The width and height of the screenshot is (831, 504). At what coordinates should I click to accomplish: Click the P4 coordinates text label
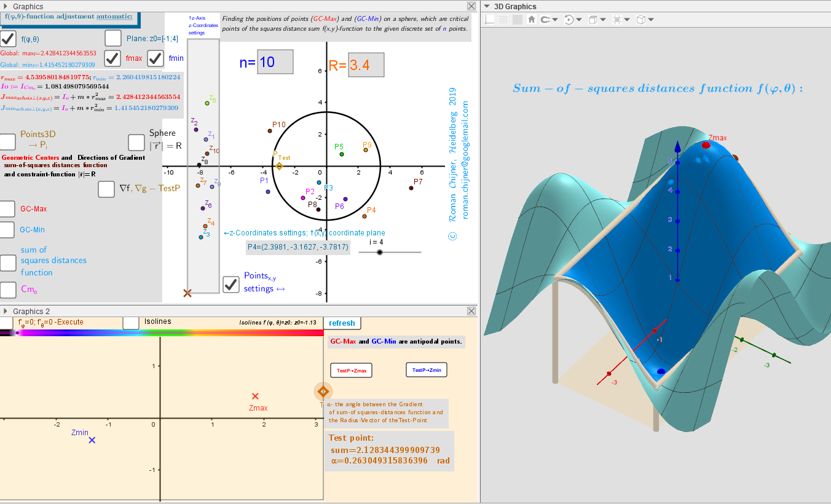pos(297,247)
